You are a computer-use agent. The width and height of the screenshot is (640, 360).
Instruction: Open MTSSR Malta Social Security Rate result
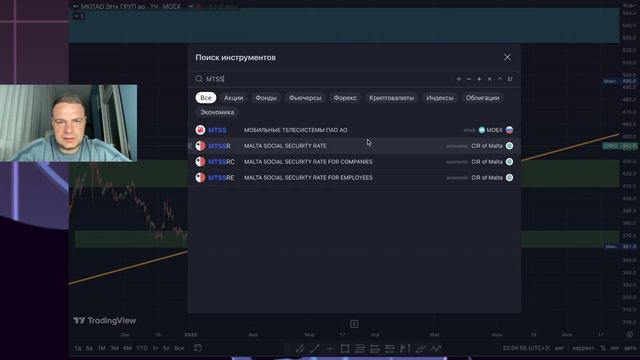click(354, 146)
